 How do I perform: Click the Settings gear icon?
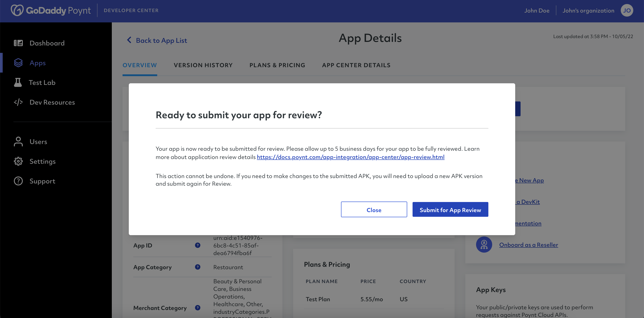coord(19,161)
